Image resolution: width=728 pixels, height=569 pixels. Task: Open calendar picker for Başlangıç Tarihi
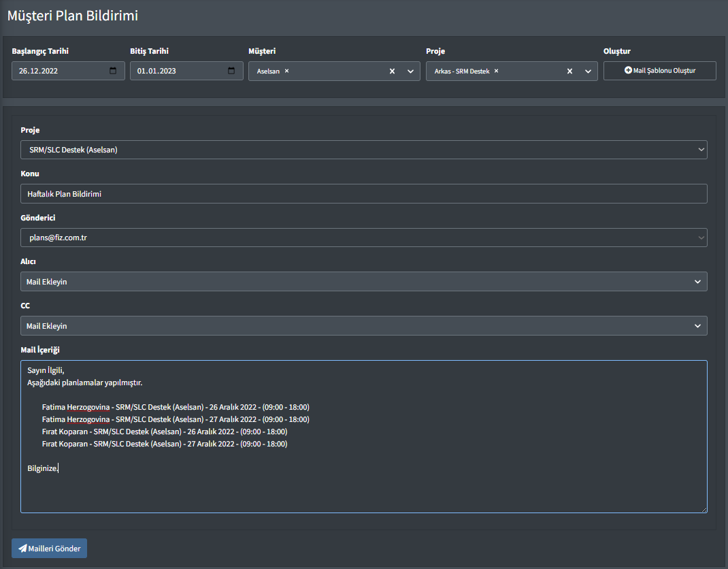(113, 71)
